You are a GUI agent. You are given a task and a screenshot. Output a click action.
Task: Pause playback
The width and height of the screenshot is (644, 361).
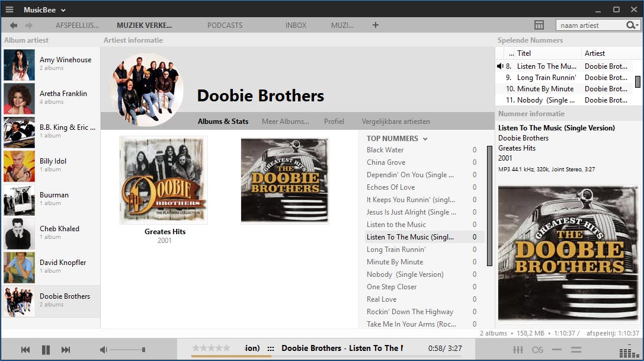click(46, 350)
